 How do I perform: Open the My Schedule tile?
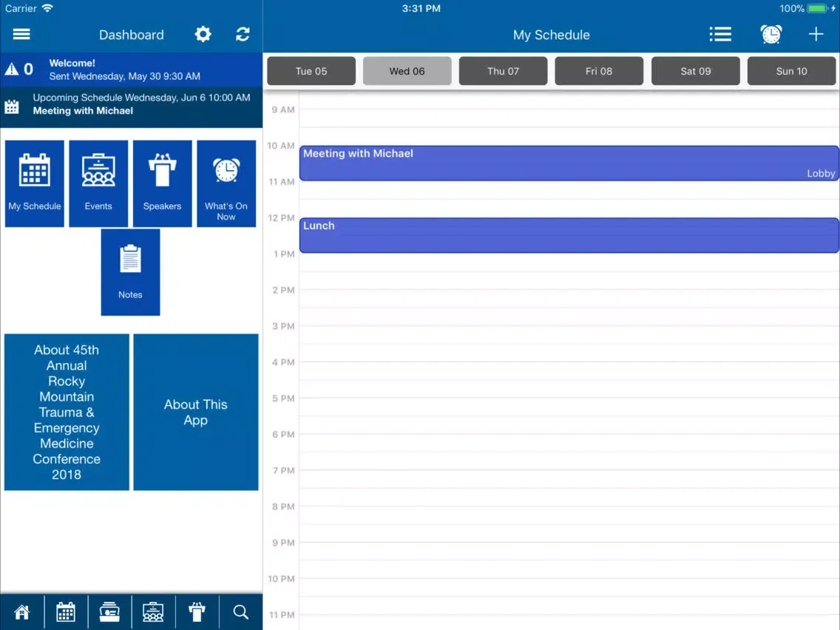[35, 183]
